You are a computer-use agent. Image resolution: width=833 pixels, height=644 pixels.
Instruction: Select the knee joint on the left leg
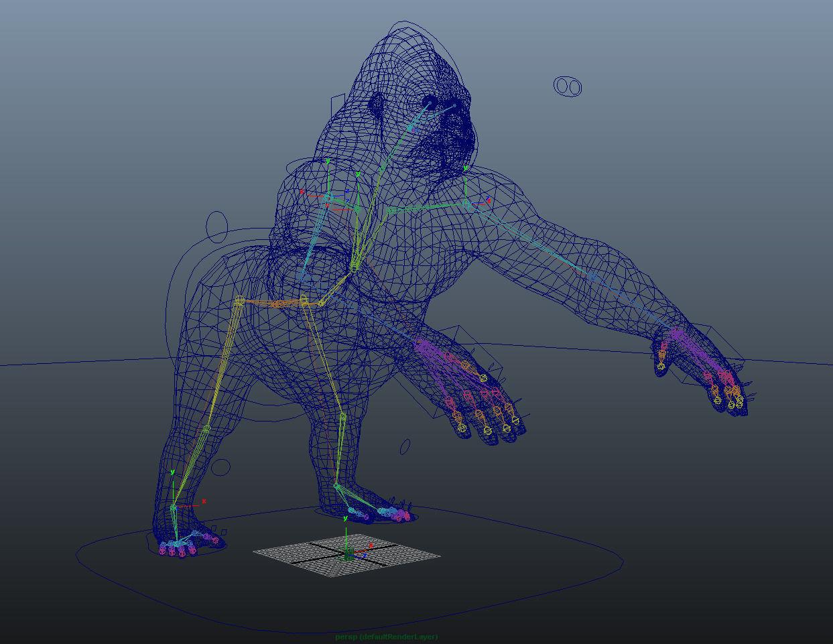(x=206, y=428)
